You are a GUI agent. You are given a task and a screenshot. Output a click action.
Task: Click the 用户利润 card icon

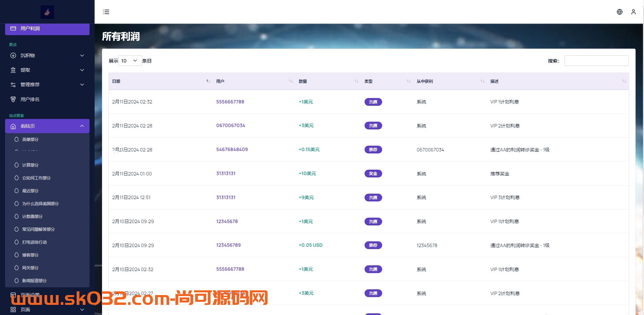(x=13, y=28)
